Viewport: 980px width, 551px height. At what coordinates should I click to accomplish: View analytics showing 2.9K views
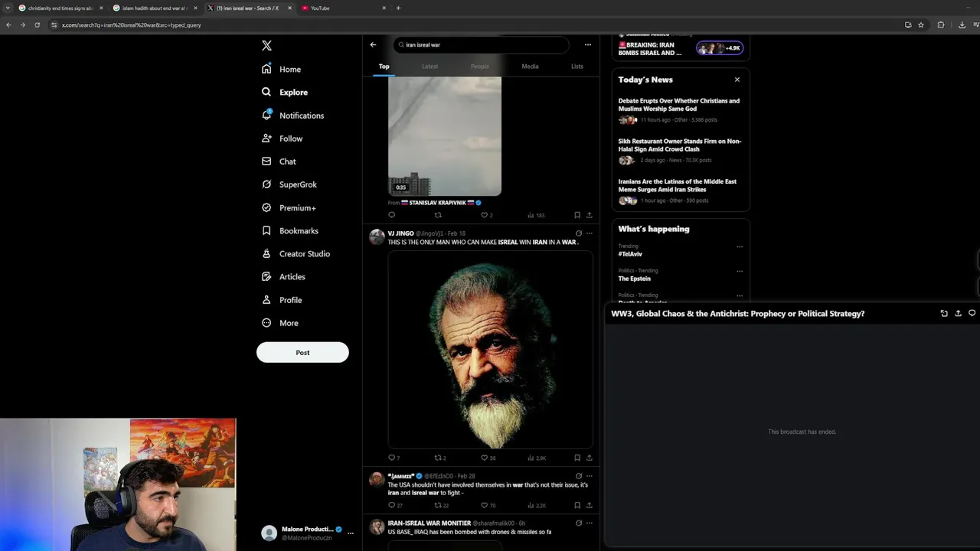point(537,458)
